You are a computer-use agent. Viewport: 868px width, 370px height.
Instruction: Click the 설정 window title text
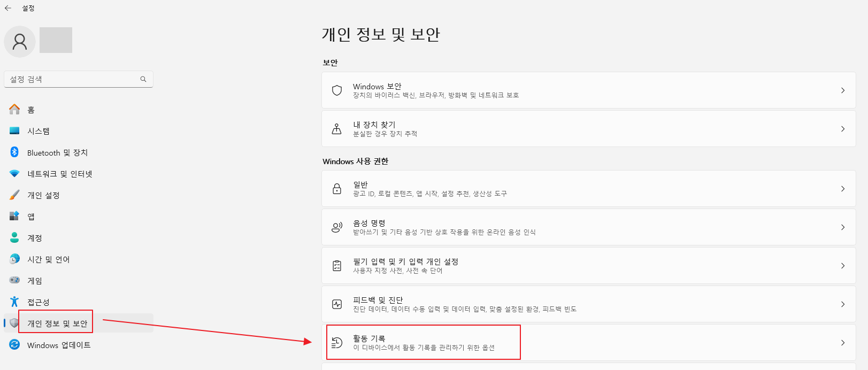(28, 8)
